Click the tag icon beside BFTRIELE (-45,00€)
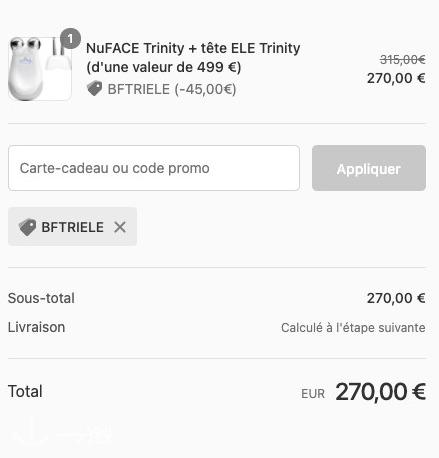Image resolution: width=439 pixels, height=458 pixels. click(x=94, y=89)
